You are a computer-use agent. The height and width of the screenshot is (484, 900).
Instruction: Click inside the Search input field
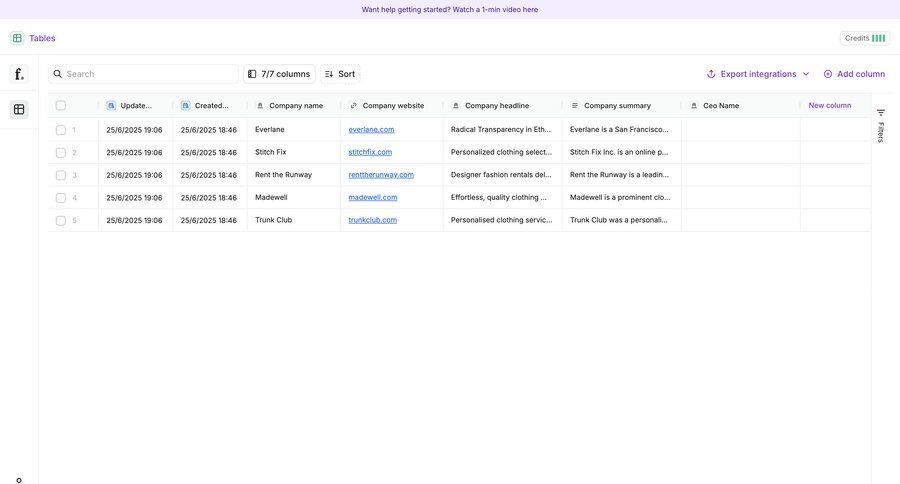tap(150, 74)
